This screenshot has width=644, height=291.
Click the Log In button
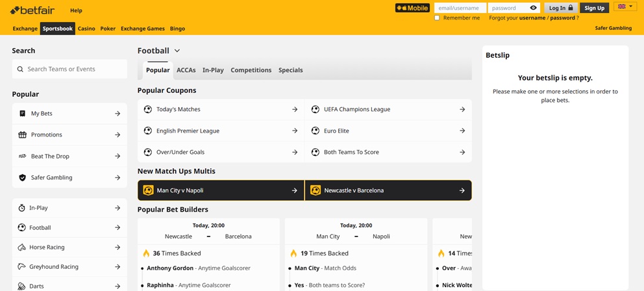click(x=561, y=8)
